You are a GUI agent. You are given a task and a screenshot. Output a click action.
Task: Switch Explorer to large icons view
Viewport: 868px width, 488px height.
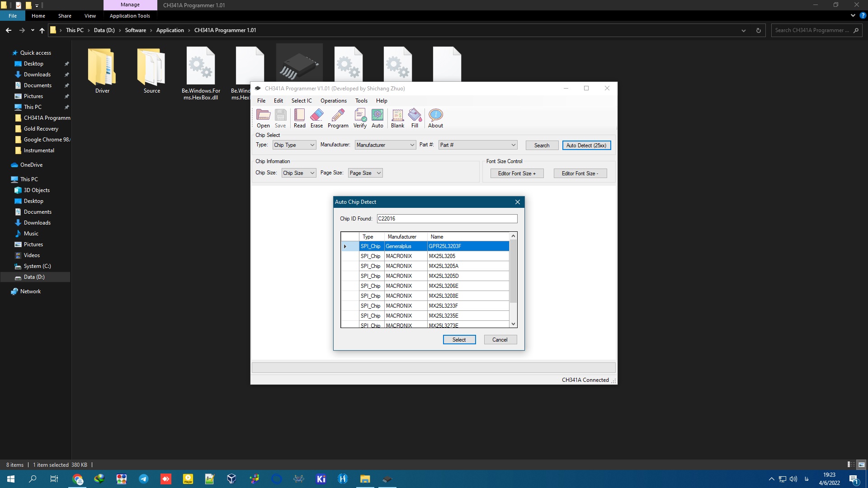point(862,465)
